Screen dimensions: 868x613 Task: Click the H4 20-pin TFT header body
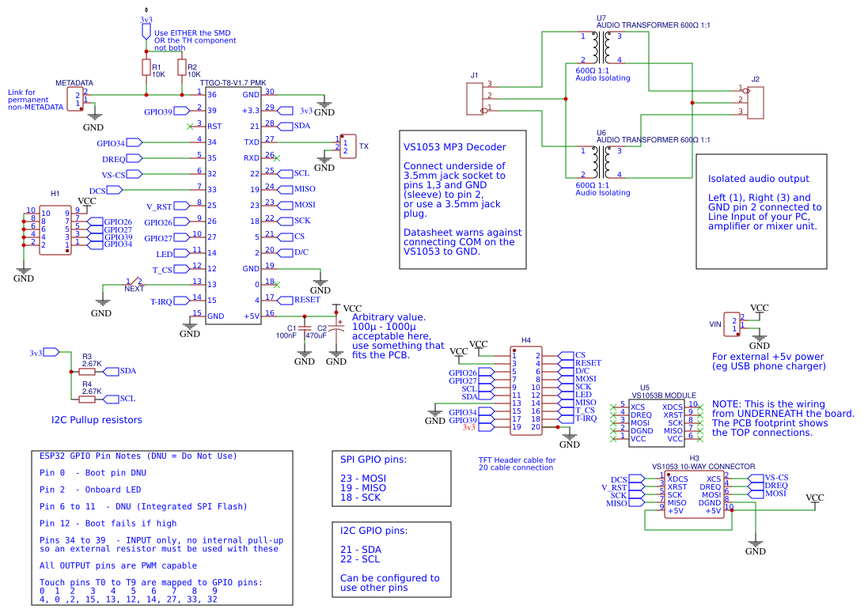pos(526,392)
